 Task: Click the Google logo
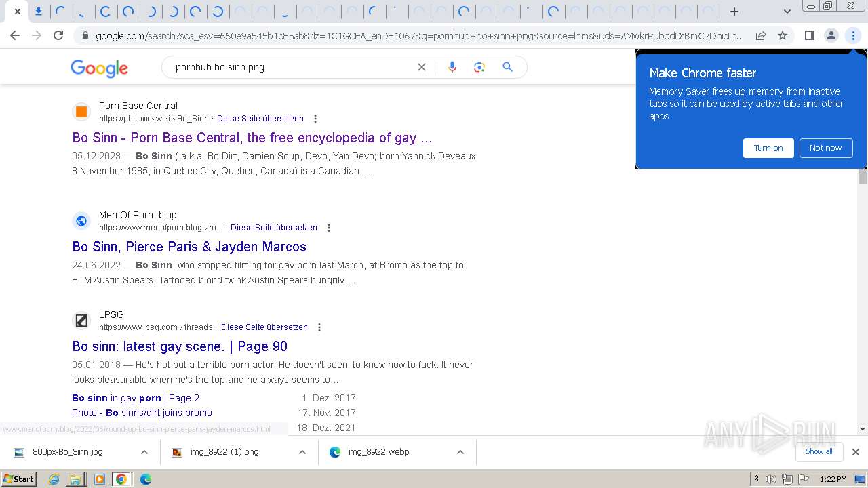99,68
